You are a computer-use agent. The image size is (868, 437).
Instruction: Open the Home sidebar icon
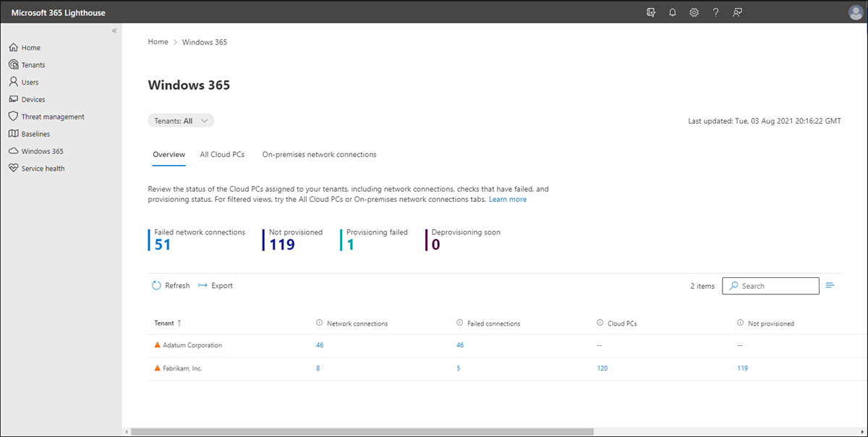[13, 48]
